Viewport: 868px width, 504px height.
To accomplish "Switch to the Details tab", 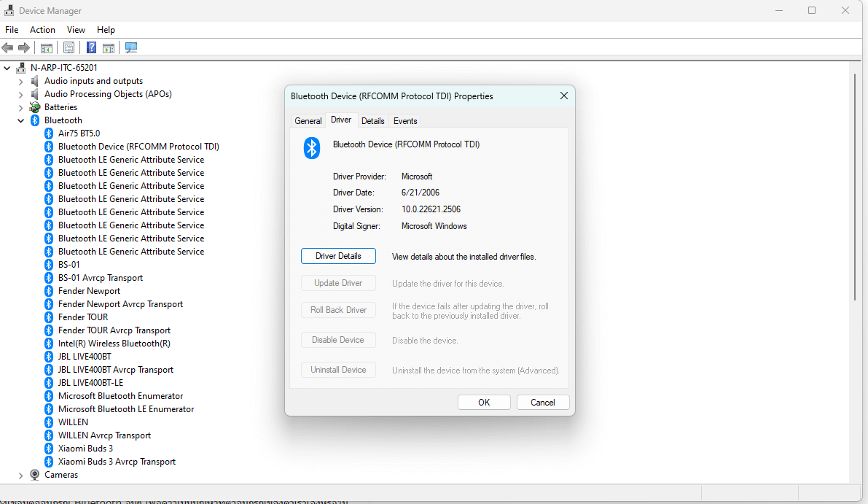I will point(372,121).
